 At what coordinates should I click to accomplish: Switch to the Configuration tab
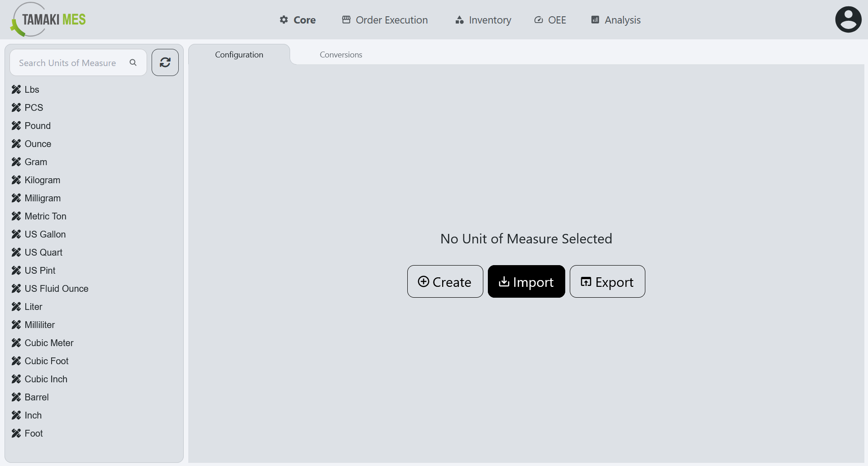239,54
